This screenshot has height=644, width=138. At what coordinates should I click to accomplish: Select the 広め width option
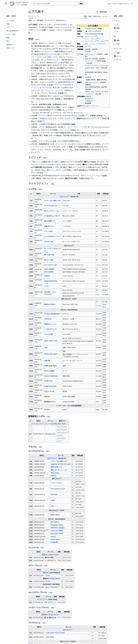[x=115, y=44]
